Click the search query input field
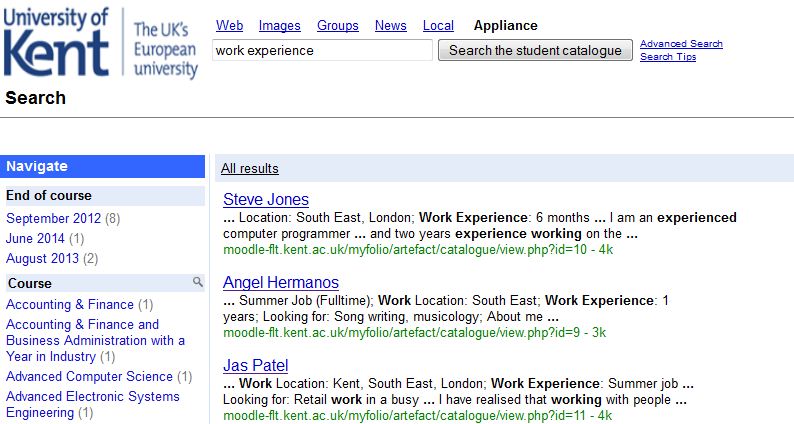The width and height of the screenshot is (794, 424). pyautogui.click(x=322, y=50)
